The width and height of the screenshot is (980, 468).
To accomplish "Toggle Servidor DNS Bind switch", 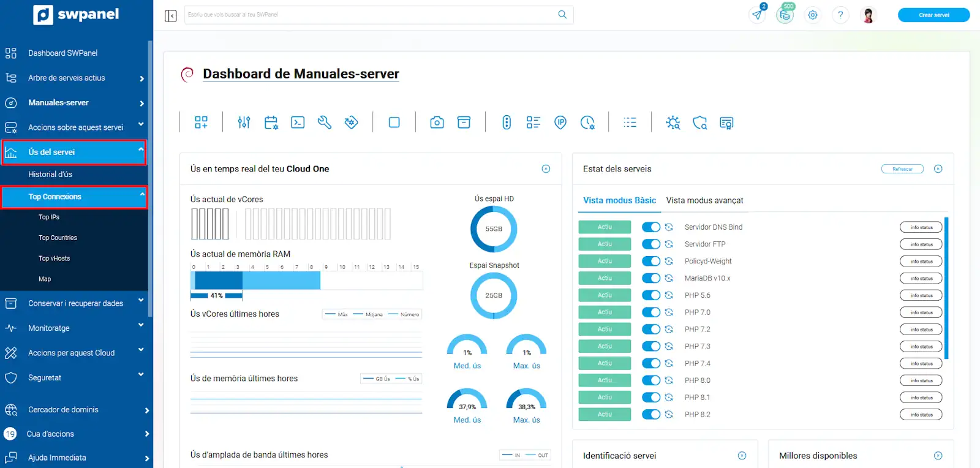I will pyautogui.click(x=651, y=227).
